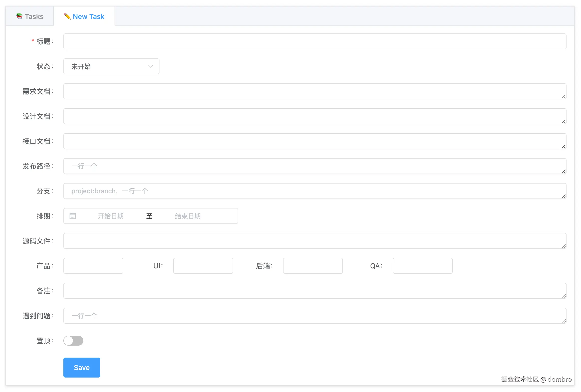Click resize handle of 需求文档 textarea
The height and width of the screenshot is (392, 581).
pyautogui.click(x=564, y=97)
